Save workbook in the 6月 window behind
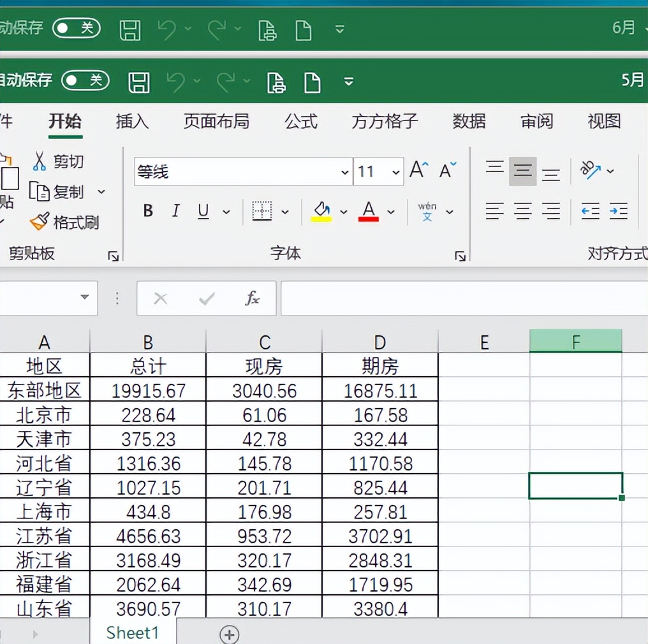 click(130, 31)
